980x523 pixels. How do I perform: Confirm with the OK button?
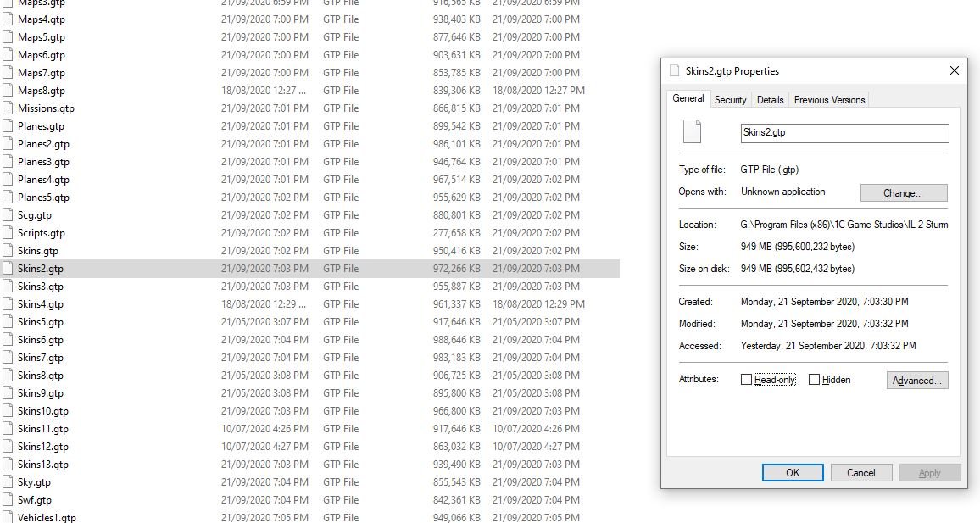[x=793, y=472]
